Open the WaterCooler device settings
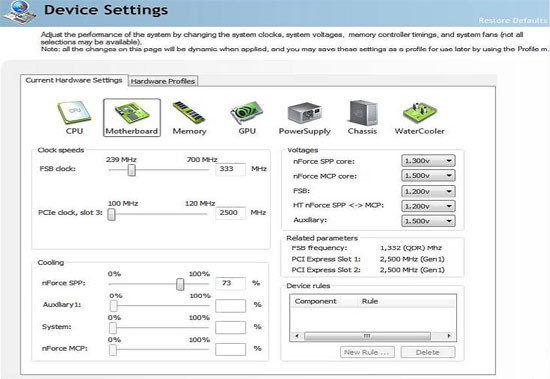This screenshot has height=379, width=550. pyautogui.click(x=420, y=118)
